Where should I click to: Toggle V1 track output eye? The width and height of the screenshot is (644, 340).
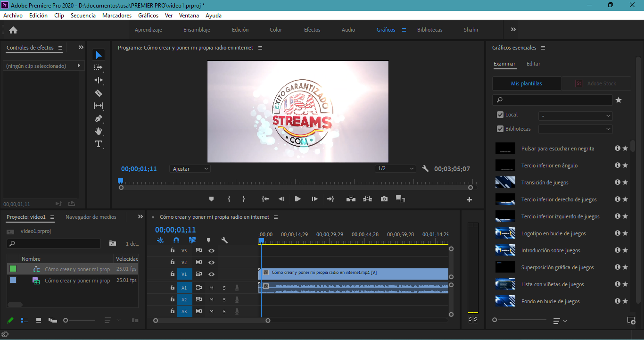point(212,274)
